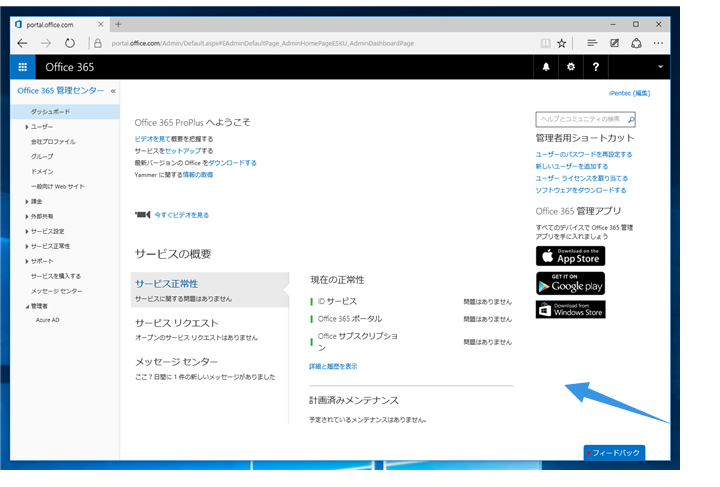Click the Download on the App Store badge

coord(570,256)
